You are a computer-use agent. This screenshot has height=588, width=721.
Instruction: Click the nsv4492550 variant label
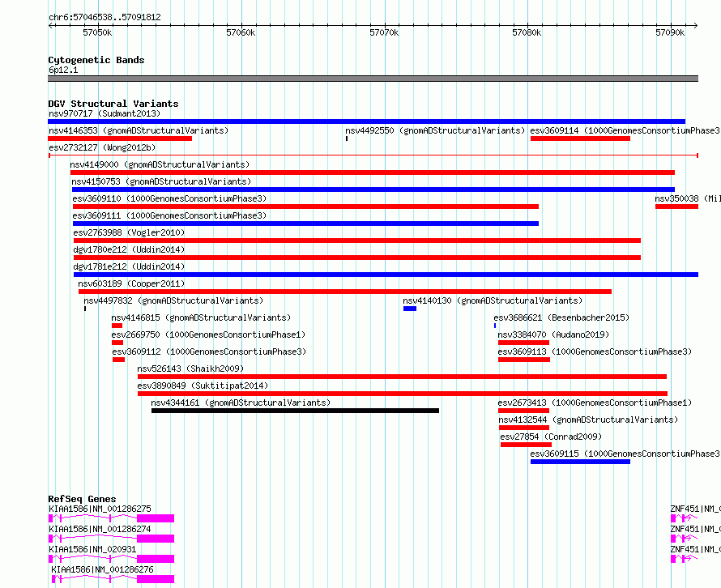pos(435,130)
